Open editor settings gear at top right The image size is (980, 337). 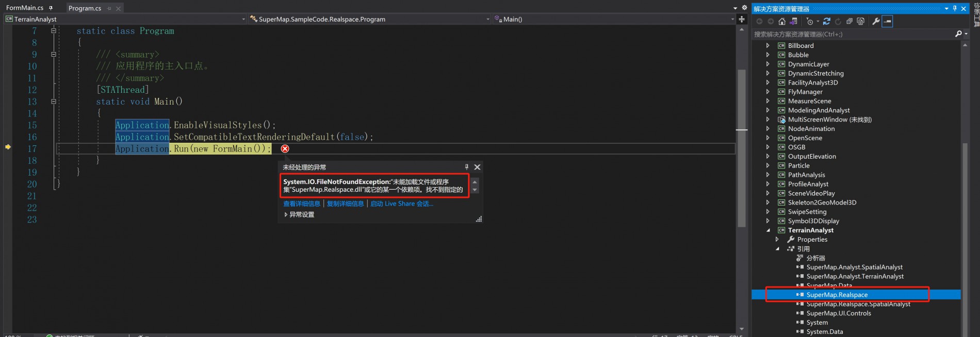[x=744, y=8]
